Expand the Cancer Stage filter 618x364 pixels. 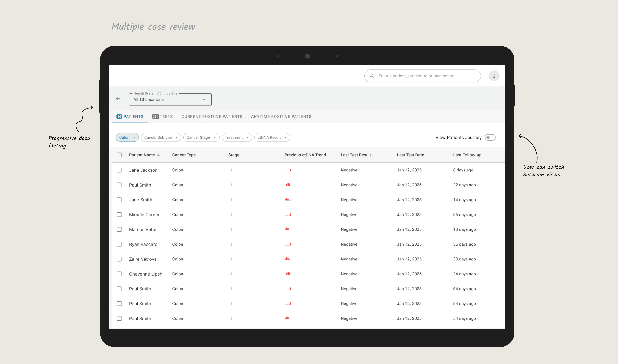201,137
